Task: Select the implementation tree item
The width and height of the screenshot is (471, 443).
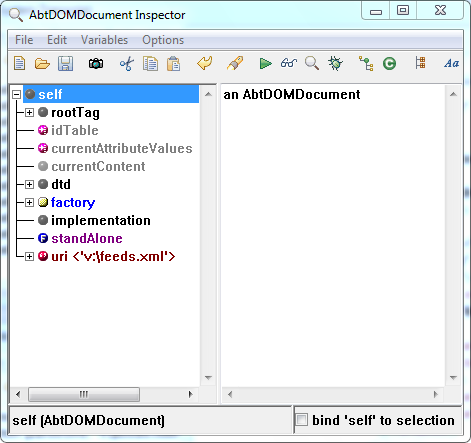Action: point(101,220)
